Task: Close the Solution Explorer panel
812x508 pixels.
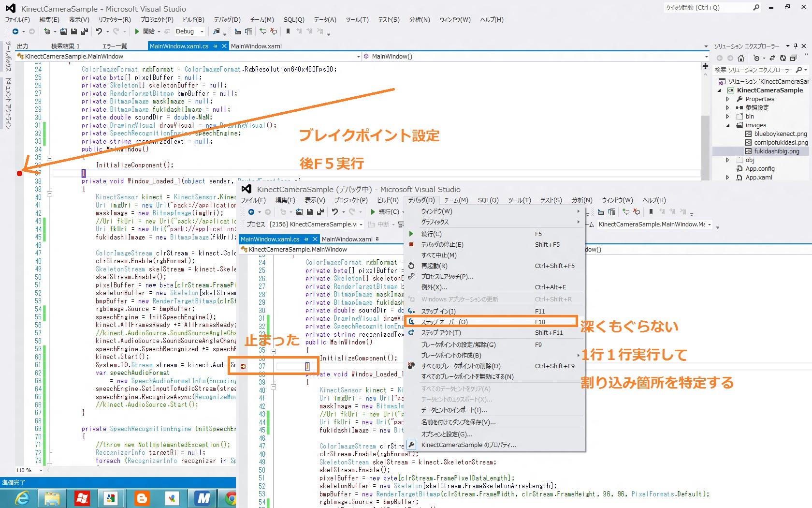Action: (804, 46)
